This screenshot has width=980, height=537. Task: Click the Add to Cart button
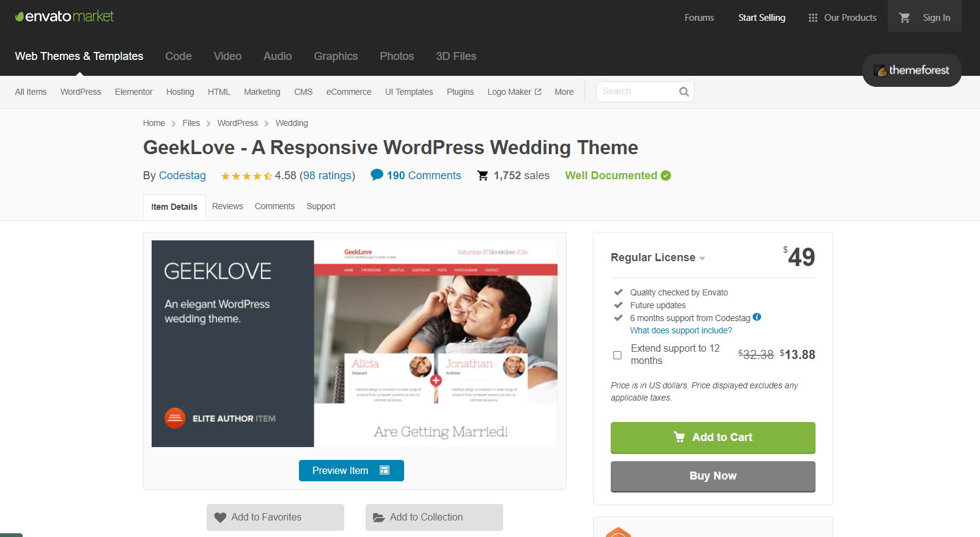(x=713, y=437)
